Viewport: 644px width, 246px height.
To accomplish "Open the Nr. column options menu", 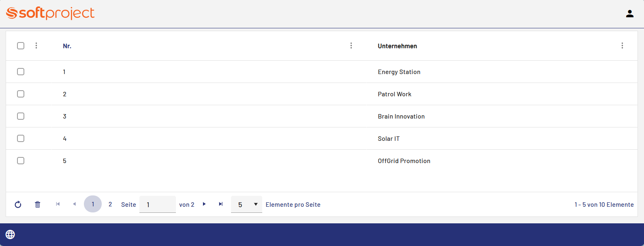I will 351,46.
